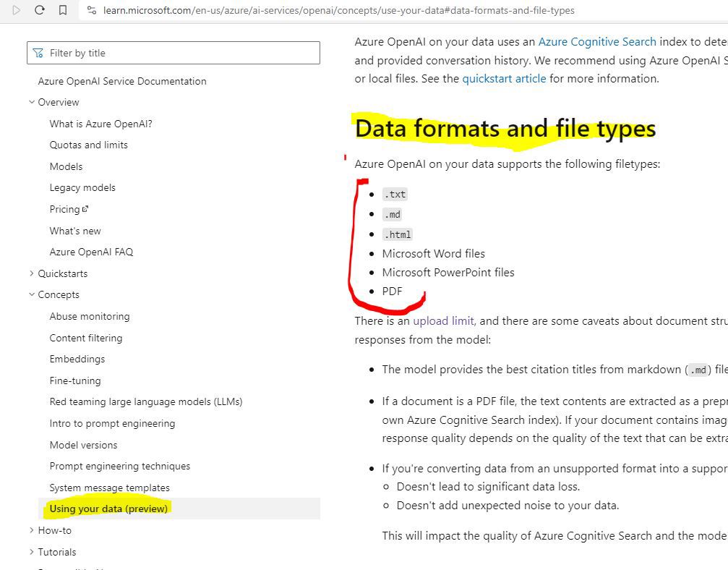Open What's new page
The image size is (728, 570).
tap(75, 231)
